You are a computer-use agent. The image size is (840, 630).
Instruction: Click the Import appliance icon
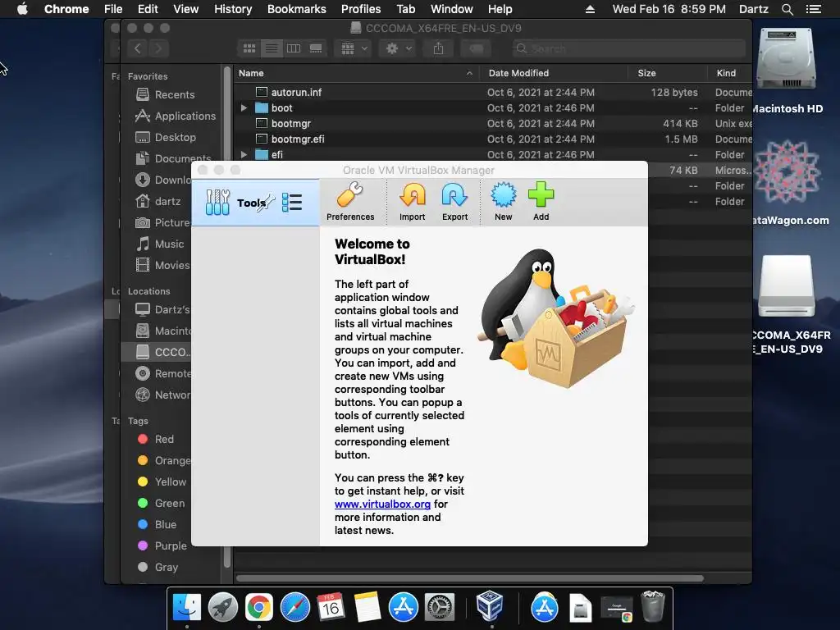[412, 202]
